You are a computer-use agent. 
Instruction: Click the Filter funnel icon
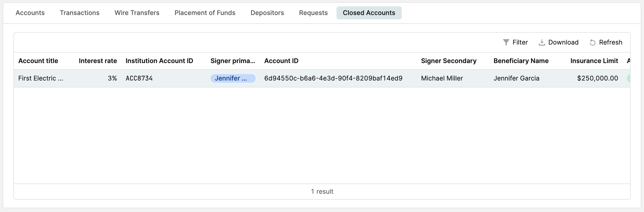point(506,42)
